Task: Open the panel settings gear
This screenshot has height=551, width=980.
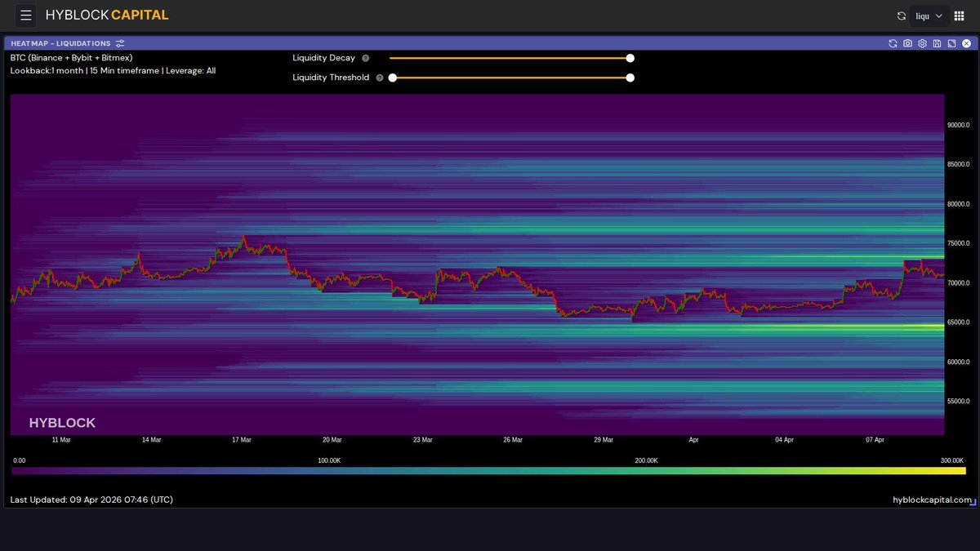Action: click(x=922, y=43)
